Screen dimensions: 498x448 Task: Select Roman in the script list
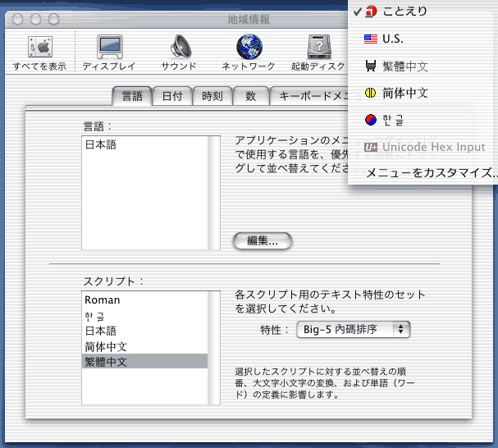coord(102,300)
